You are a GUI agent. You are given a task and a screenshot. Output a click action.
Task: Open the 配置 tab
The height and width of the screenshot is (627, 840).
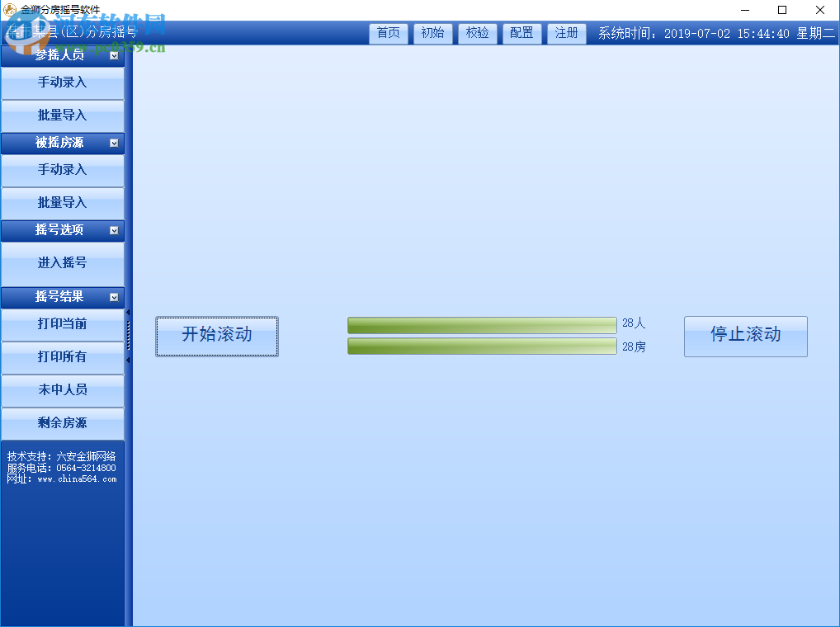tap(521, 33)
